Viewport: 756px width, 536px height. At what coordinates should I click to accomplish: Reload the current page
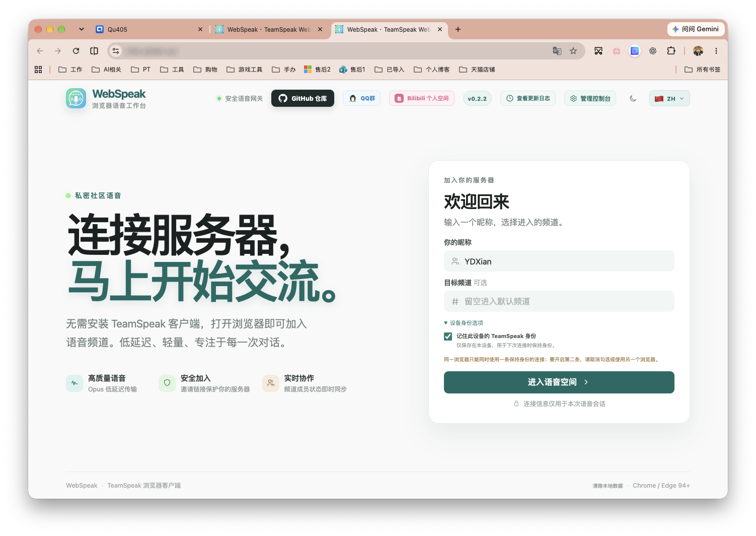tap(76, 51)
